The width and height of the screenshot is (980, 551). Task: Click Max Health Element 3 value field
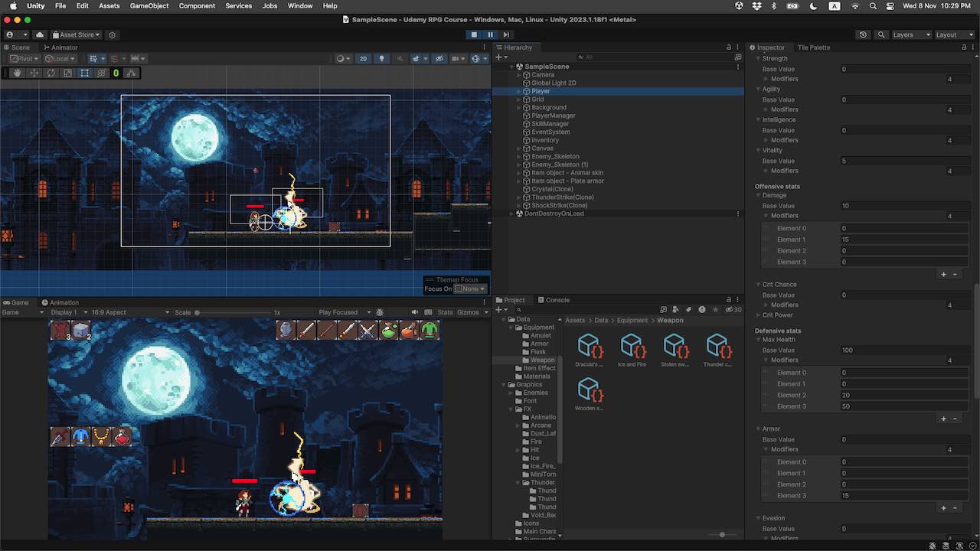coord(905,406)
